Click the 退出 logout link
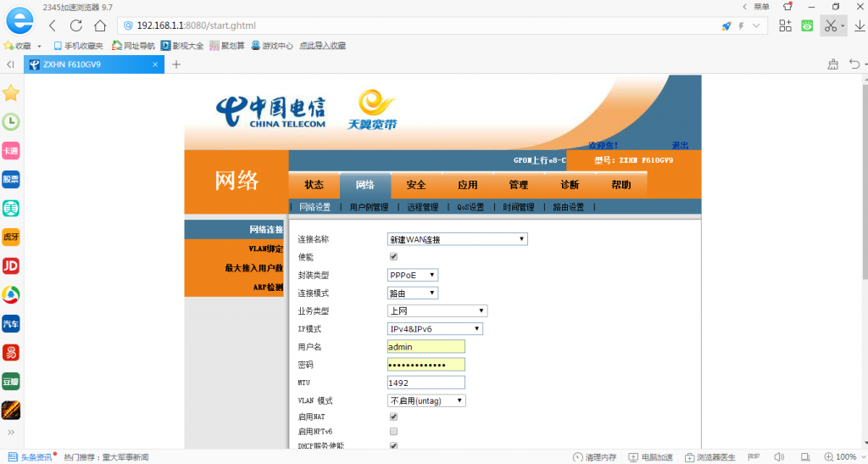868x464 pixels. pyautogui.click(x=680, y=145)
